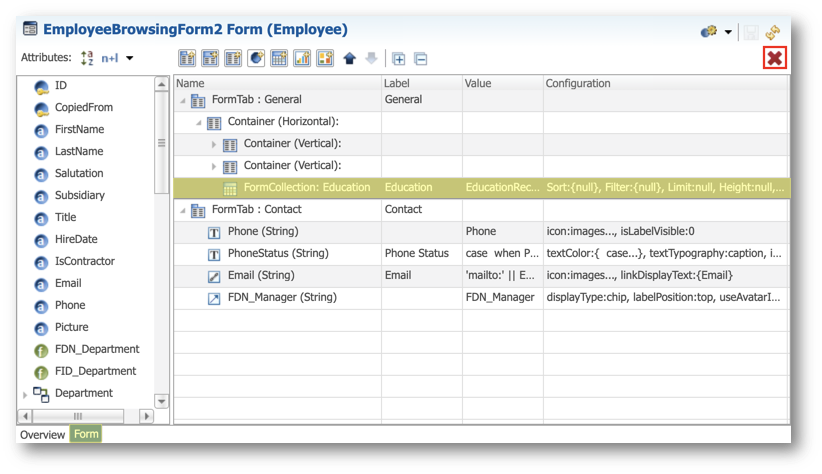The width and height of the screenshot is (822, 474).
Task: Select the HireDate attribute in list
Action: (x=76, y=239)
